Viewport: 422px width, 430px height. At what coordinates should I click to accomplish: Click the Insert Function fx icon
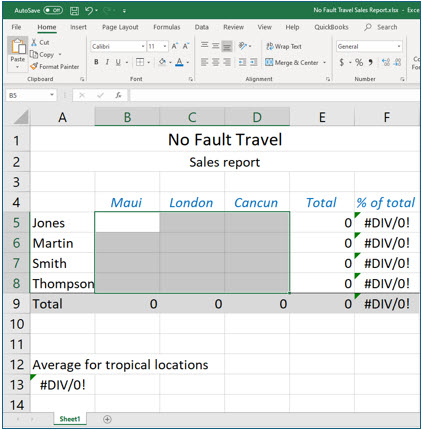point(118,95)
